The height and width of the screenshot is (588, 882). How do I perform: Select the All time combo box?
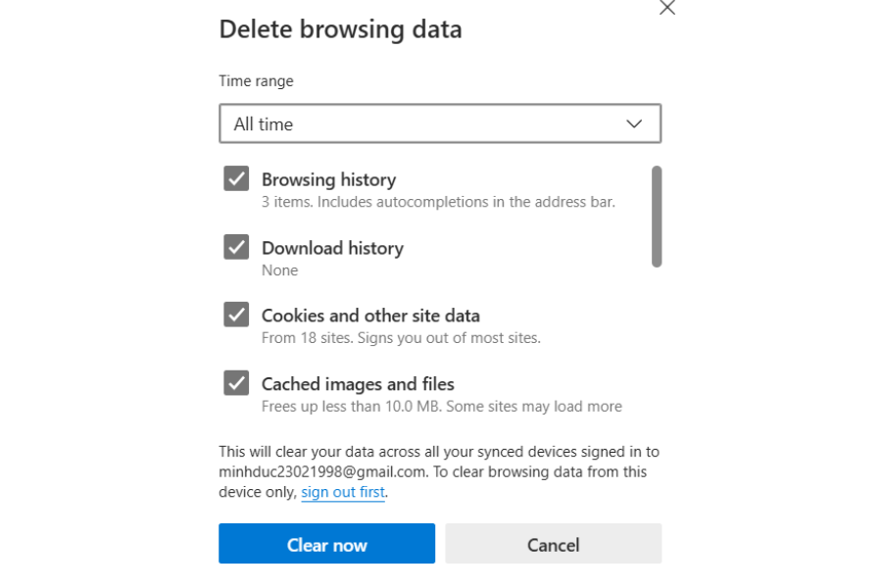pos(439,123)
